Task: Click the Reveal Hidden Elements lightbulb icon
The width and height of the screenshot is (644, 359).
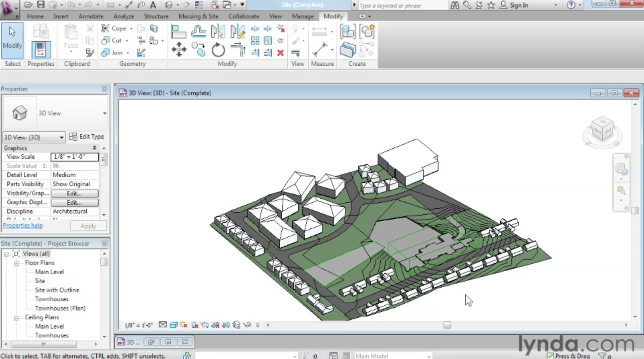Action: coord(258,325)
